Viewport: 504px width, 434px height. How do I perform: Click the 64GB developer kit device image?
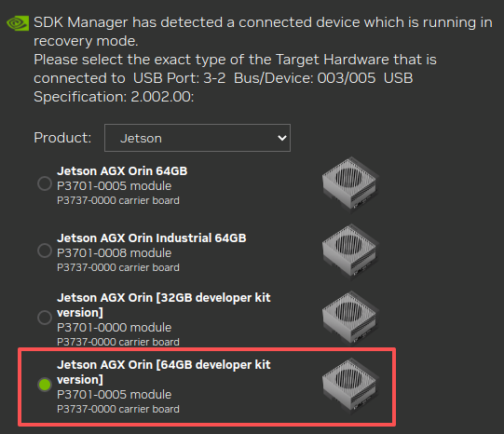click(x=350, y=385)
